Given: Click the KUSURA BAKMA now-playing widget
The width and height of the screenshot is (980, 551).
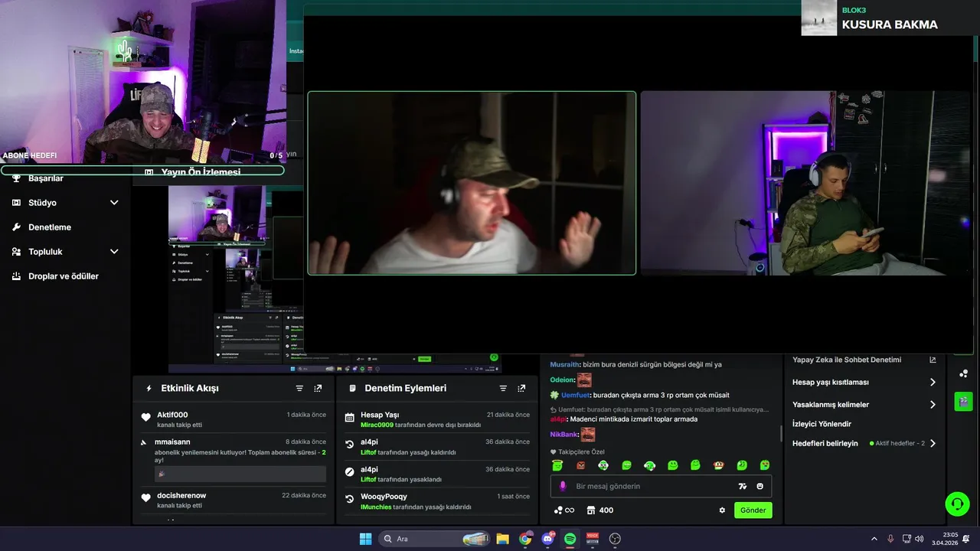Looking at the screenshot, I should 890,18.
